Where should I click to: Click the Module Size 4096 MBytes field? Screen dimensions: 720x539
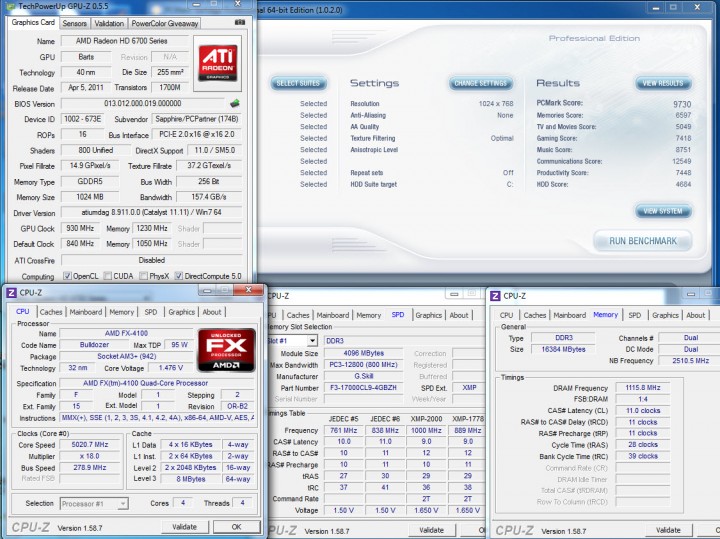tap(364, 353)
